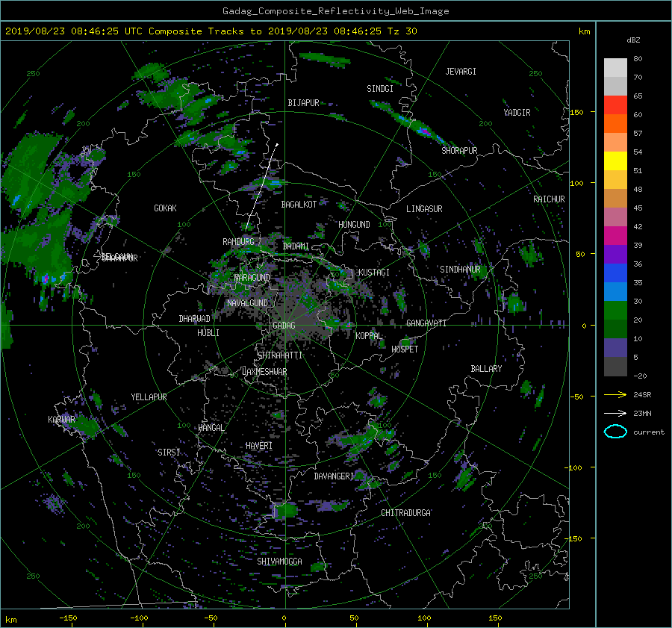Click the white storm track line near Bagalkot
Viewport: 672px width, 628px height.
[261, 187]
